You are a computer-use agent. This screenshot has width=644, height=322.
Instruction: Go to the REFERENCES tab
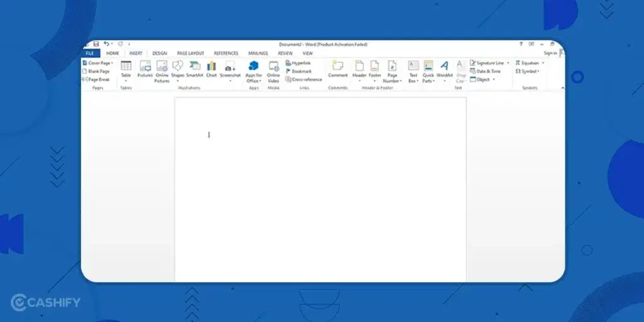coord(226,53)
